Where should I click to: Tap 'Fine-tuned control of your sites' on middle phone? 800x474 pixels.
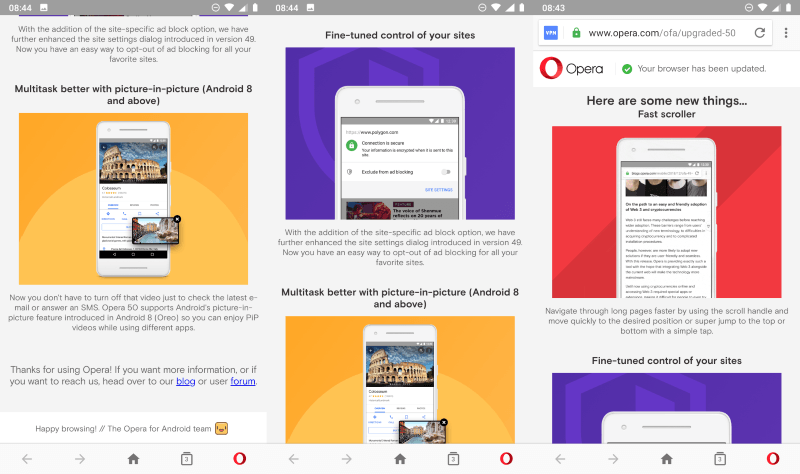point(400,35)
